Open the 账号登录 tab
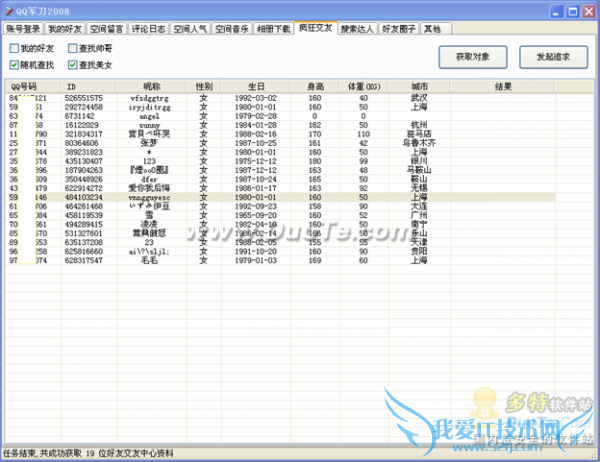Image resolution: width=600 pixels, height=462 pixels. pos(23,29)
